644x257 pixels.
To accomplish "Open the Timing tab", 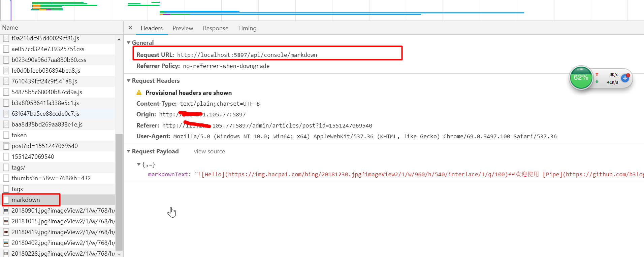I will [x=247, y=28].
